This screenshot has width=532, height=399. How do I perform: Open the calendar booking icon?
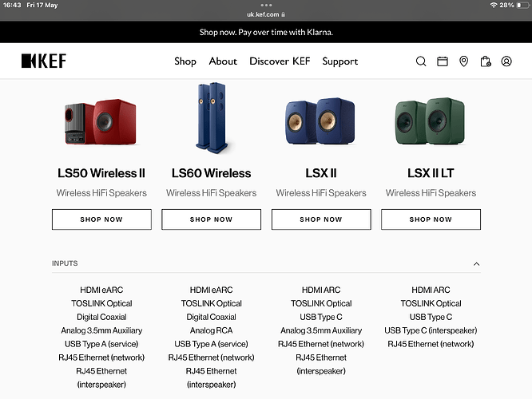pyautogui.click(x=442, y=61)
